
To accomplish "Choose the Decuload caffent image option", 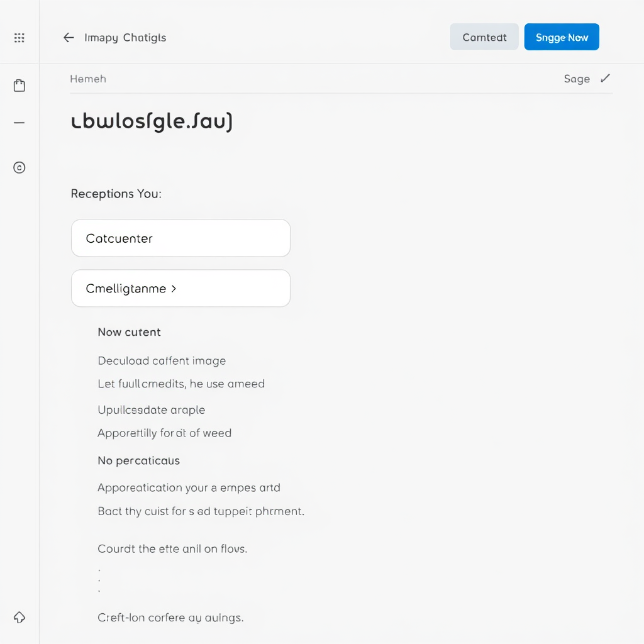I will (x=162, y=361).
